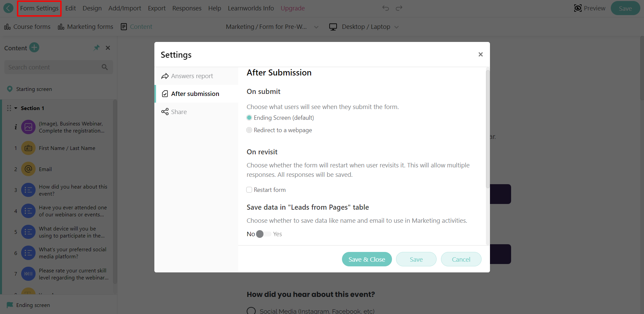Click the After submission checklist icon
644x314 pixels.
pyautogui.click(x=165, y=94)
